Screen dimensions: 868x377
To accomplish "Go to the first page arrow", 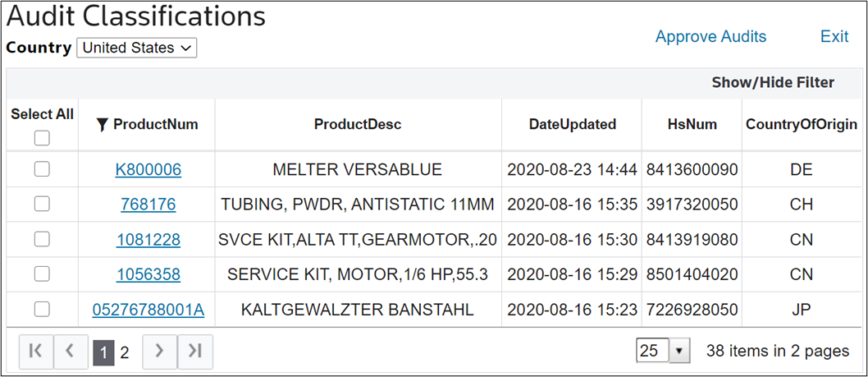I will 36,352.
